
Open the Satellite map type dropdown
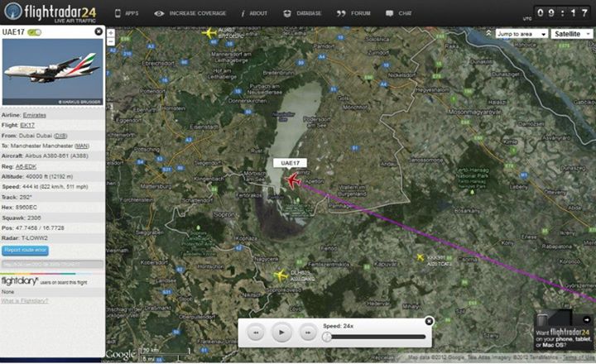572,34
